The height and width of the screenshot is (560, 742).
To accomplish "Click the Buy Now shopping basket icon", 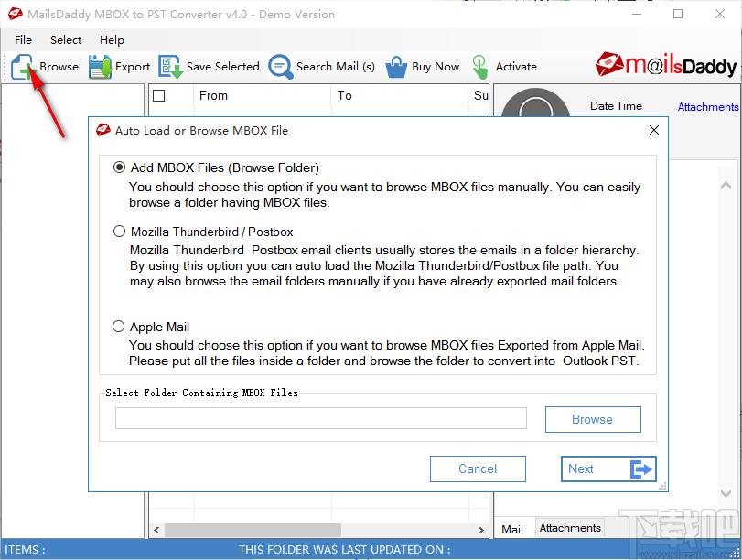I will (396, 66).
